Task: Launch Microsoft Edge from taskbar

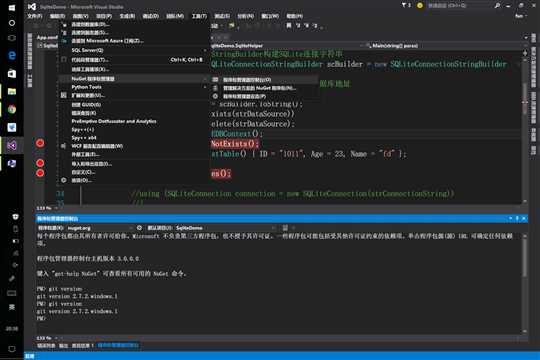Action: (12, 55)
